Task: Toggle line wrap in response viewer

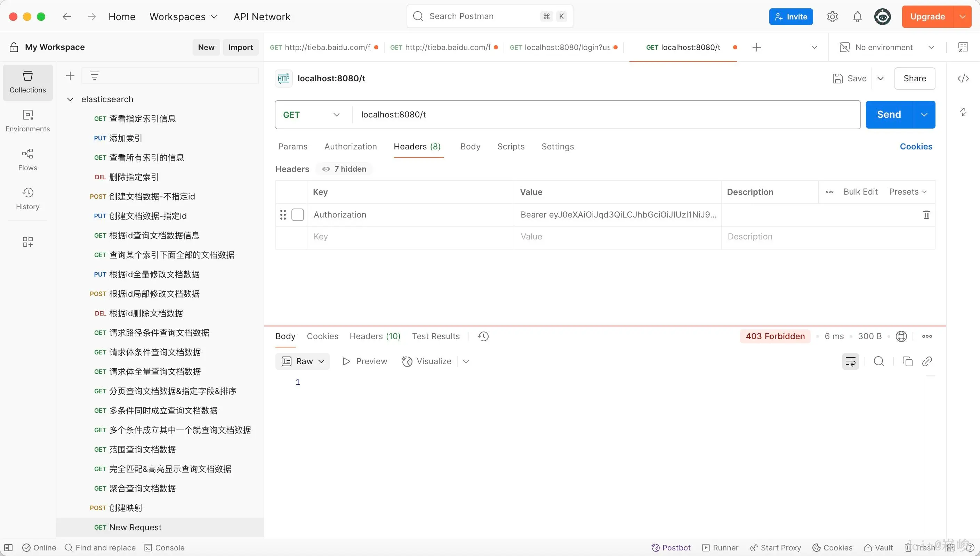Action: pyautogui.click(x=850, y=361)
